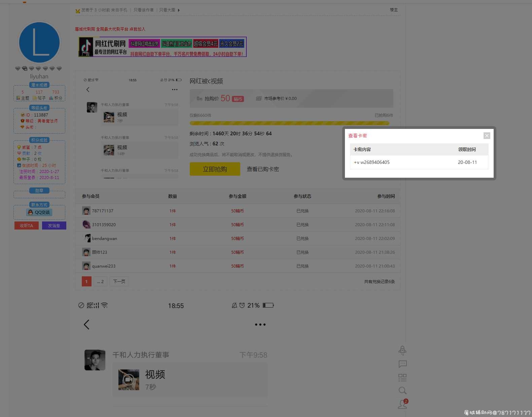The height and width of the screenshot is (417, 532).
Task: Click the three-dots menu in large phone screenshot
Action: point(260,325)
